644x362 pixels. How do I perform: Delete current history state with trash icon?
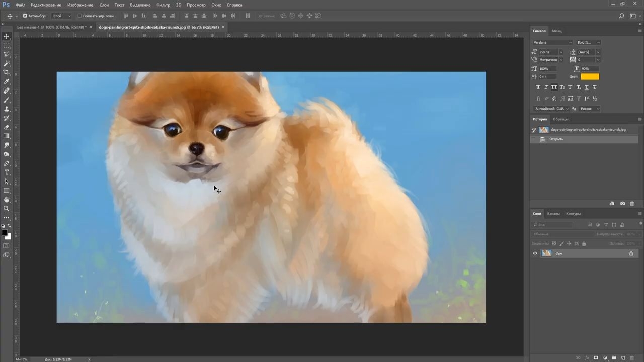632,204
